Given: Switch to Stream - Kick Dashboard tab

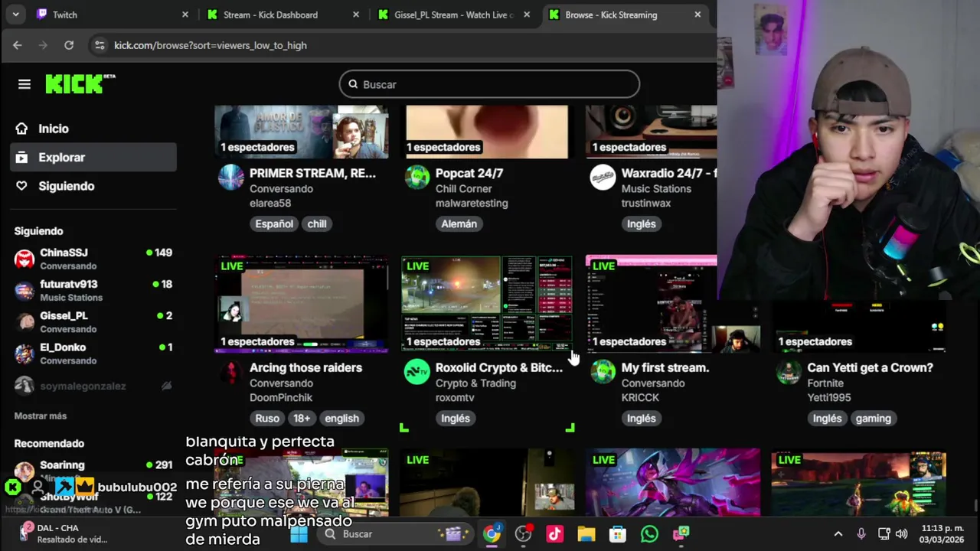Looking at the screenshot, I should point(282,15).
